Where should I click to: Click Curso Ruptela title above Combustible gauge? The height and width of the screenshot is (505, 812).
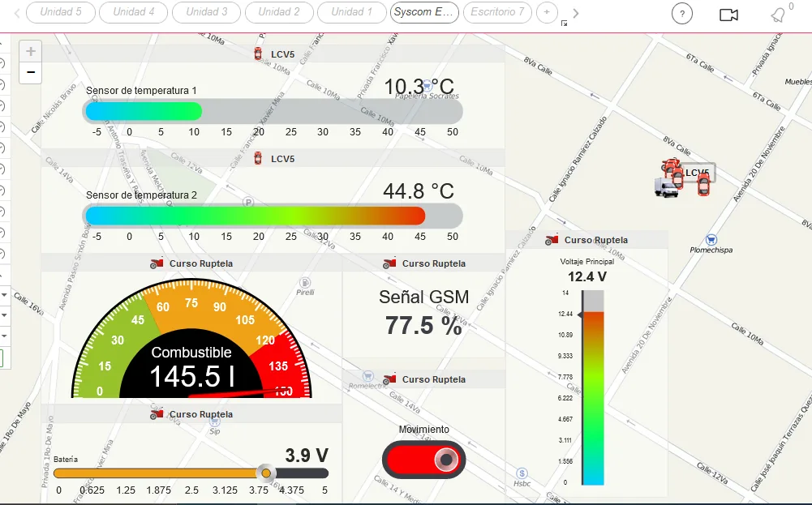(x=201, y=263)
